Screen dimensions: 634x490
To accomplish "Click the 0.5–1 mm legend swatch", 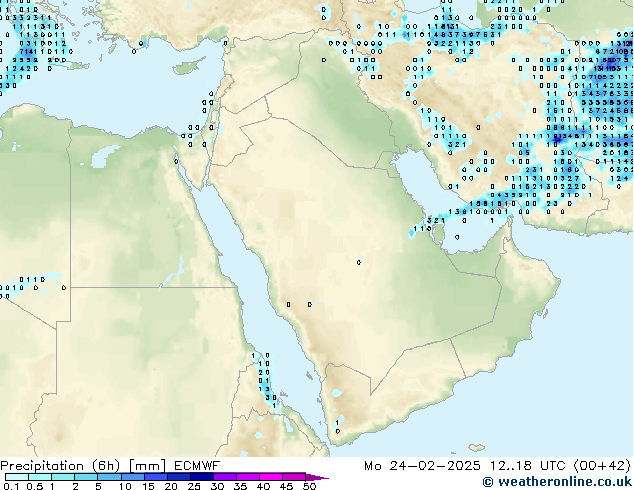I will [x=40, y=477].
